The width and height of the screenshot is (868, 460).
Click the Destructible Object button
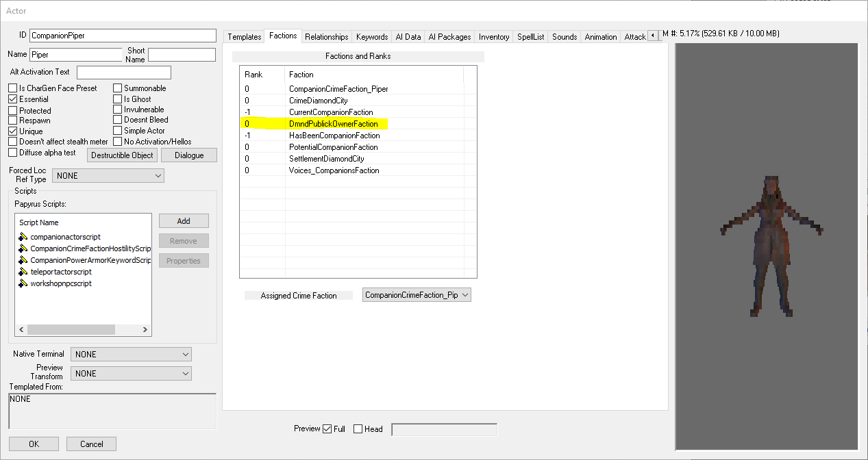[x=123, y=155]
